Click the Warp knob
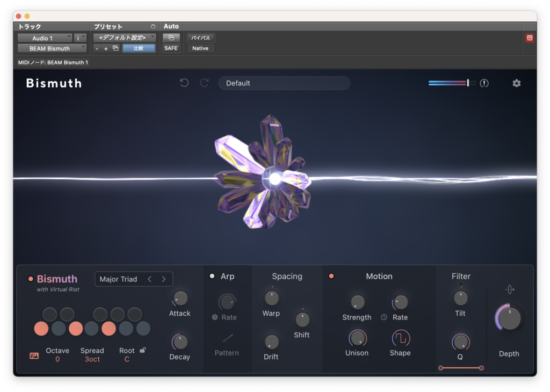The image size is (550, 392). coord(271,299)
